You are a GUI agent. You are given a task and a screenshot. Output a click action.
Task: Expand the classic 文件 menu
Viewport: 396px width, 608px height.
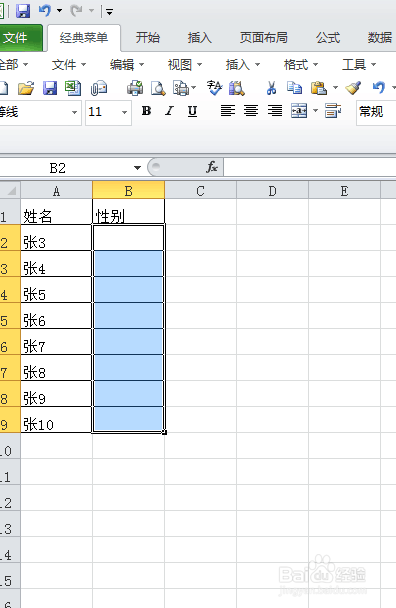tap(69, 64)
